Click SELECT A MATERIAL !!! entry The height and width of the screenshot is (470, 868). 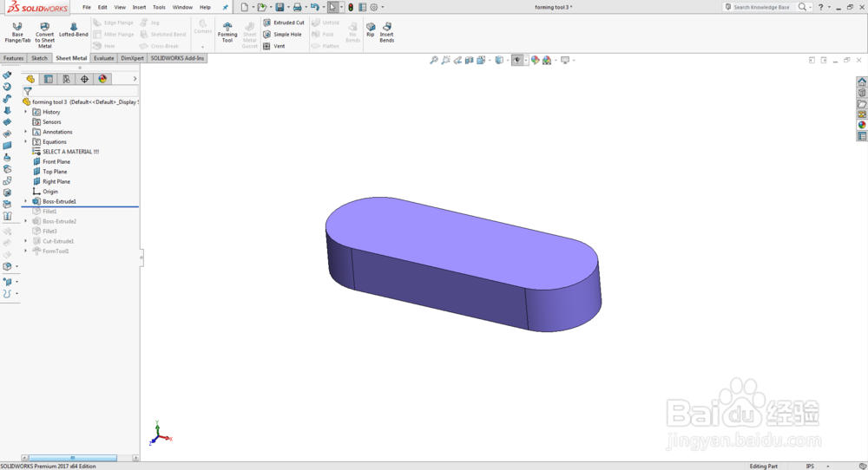(66, 152)
